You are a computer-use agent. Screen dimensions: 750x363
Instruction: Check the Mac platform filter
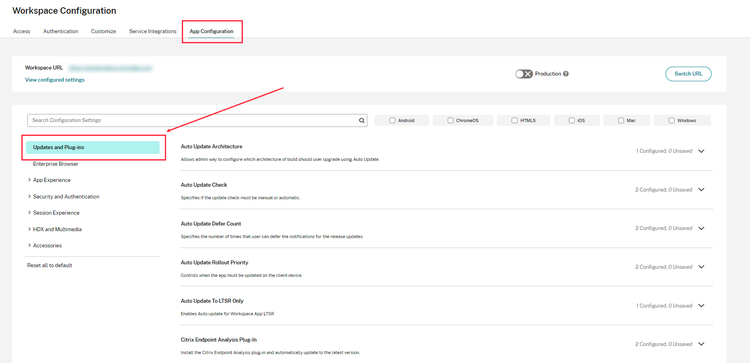click(x=621, y=121)
